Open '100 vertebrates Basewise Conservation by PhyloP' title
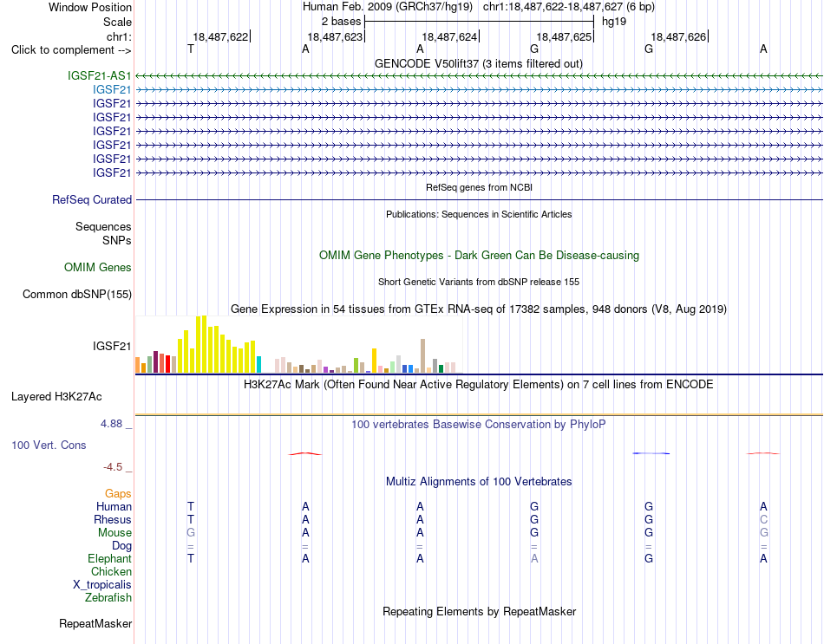The image size is (824, 644). click(479, 425)
